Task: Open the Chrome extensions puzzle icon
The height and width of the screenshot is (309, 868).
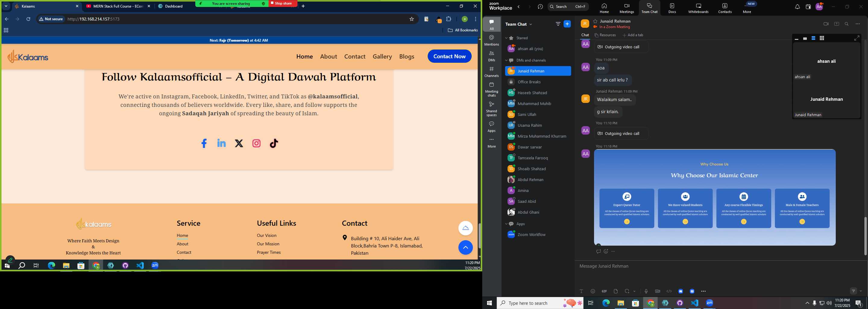Action: tap(448, 19)
